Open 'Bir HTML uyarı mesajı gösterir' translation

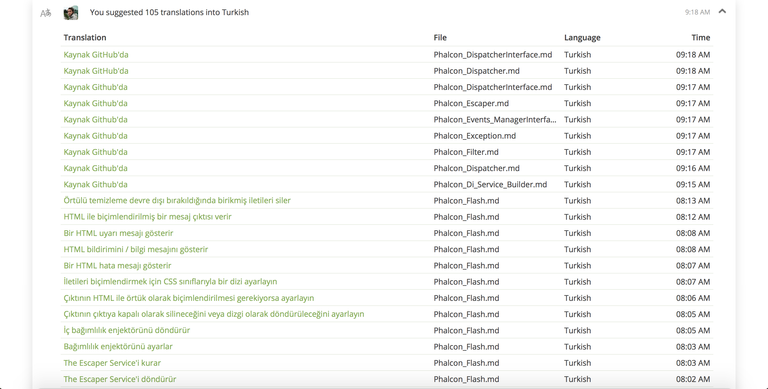(x=118, y=233)
